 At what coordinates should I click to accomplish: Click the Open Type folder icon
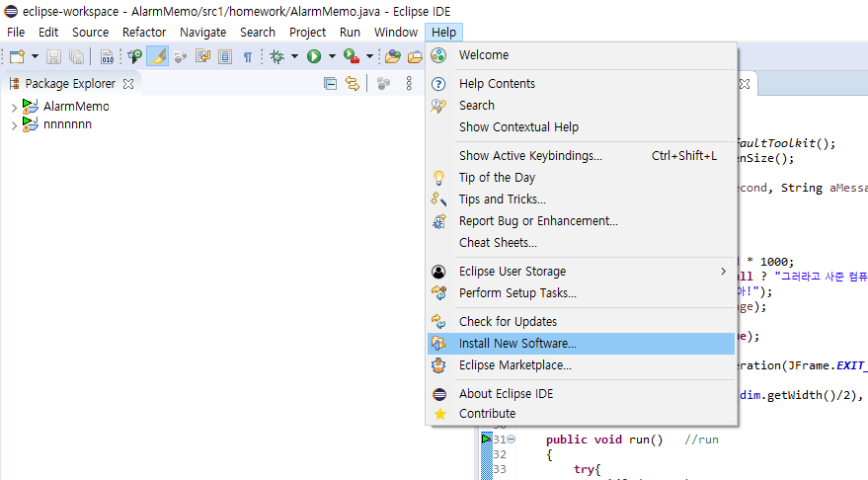392,56
